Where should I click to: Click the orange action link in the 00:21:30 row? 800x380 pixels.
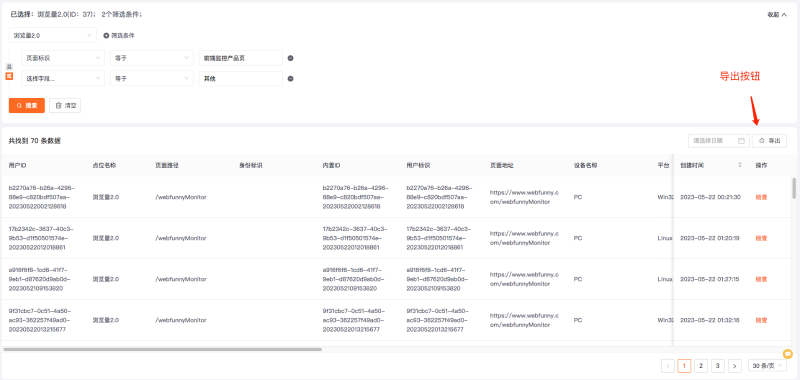click(x=761, y=197)
